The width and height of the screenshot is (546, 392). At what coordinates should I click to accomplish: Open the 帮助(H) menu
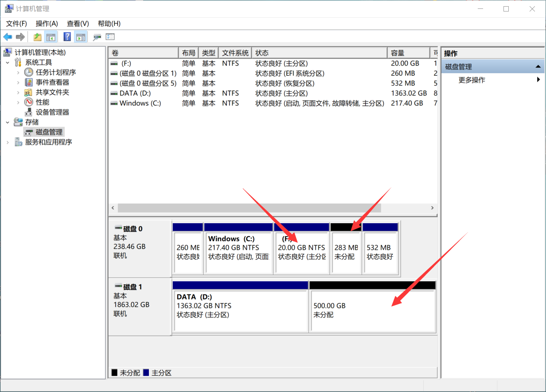[109, 23]
